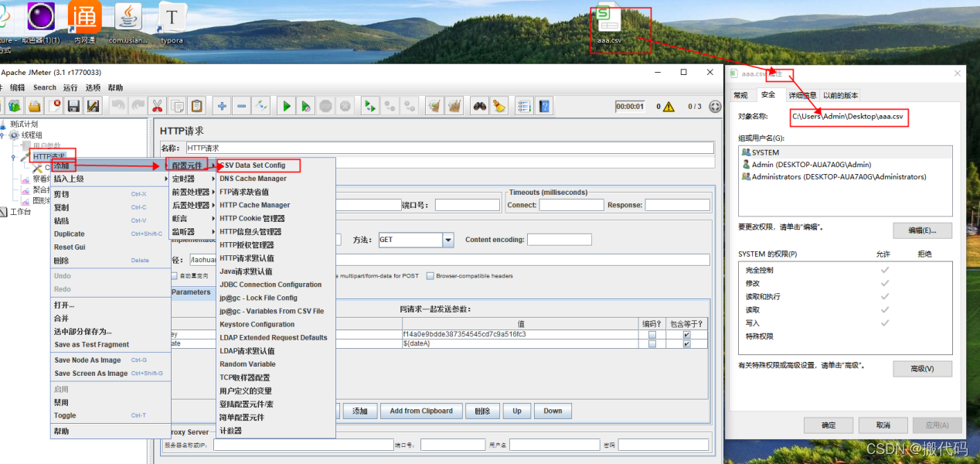Check 编码? box for the ${dateA} row
The height and width of the screenshot is (464, 980).
click(x=652, y=344)
